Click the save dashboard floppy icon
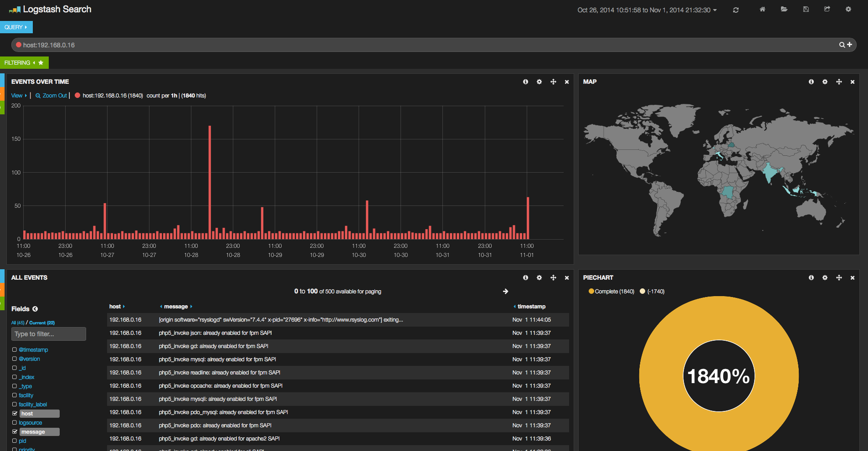The width and height of the screenshot is (868, 451). point(806,9)
